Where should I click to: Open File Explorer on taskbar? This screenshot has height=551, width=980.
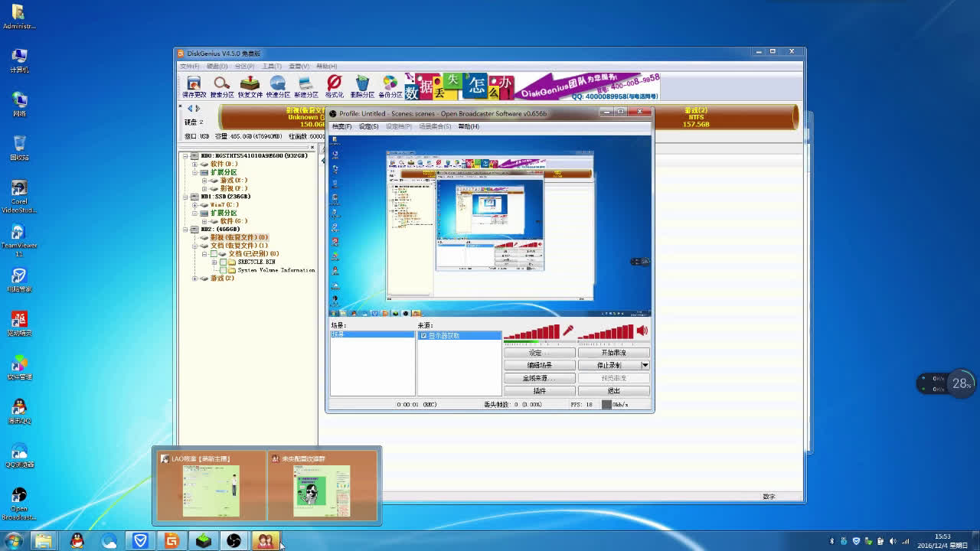click(x=44, y=541)
